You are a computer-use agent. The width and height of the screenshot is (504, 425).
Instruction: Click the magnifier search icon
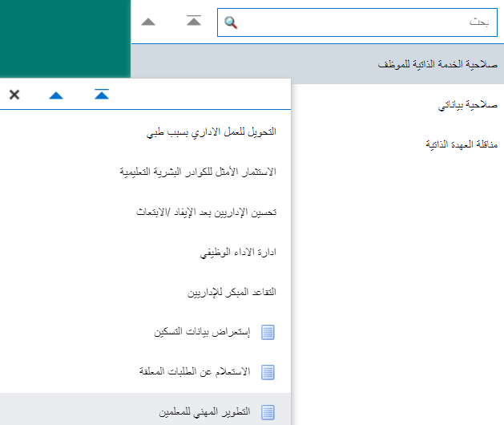click(231, 22)
